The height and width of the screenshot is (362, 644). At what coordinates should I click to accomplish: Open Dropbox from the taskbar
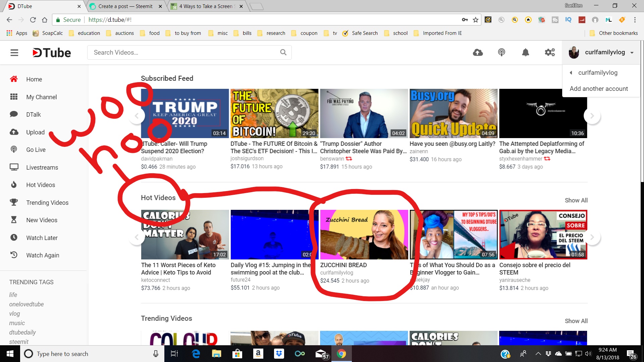(x=279, y=354)
